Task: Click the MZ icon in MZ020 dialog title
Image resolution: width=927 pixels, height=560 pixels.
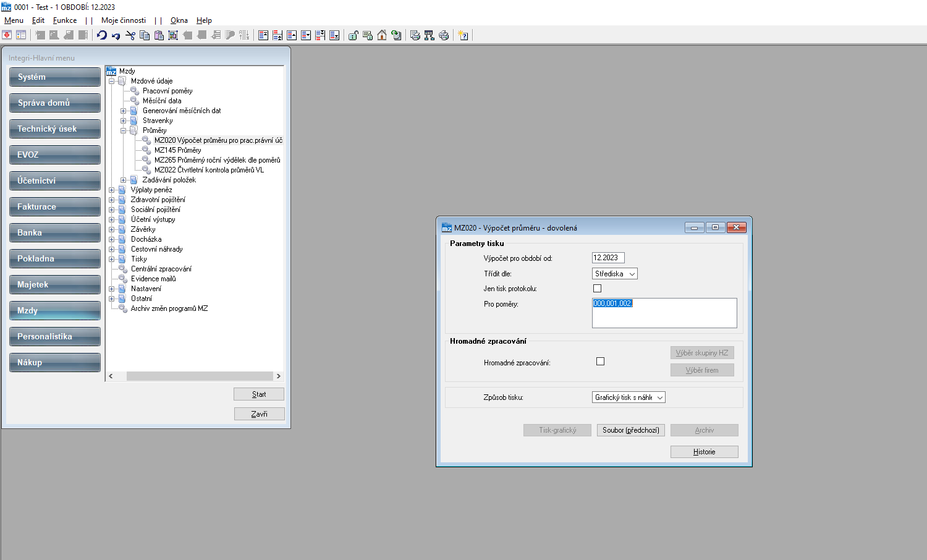Action: pyautogui.click(x=446, y=227)
